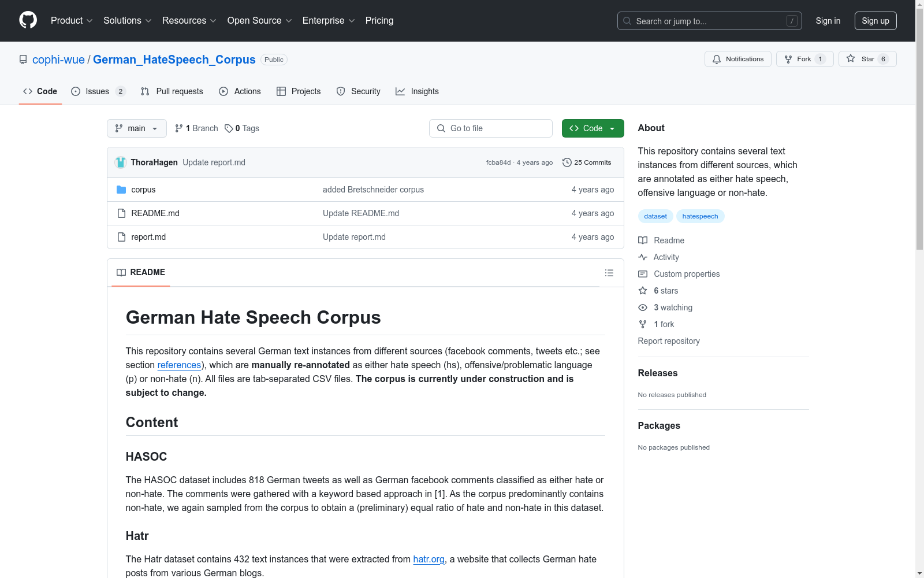Select the README tab heading
The image size is (924, 578).
141,272
